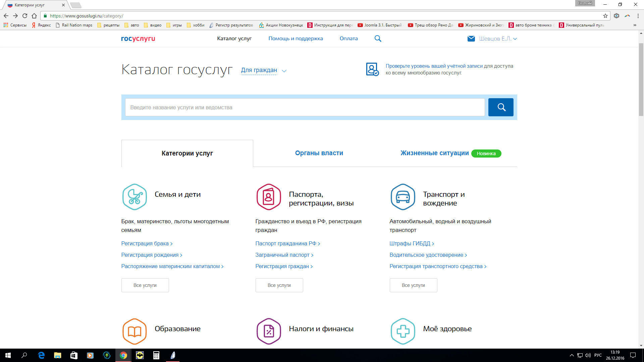Open the Органы власти tab

coord(319,153)
